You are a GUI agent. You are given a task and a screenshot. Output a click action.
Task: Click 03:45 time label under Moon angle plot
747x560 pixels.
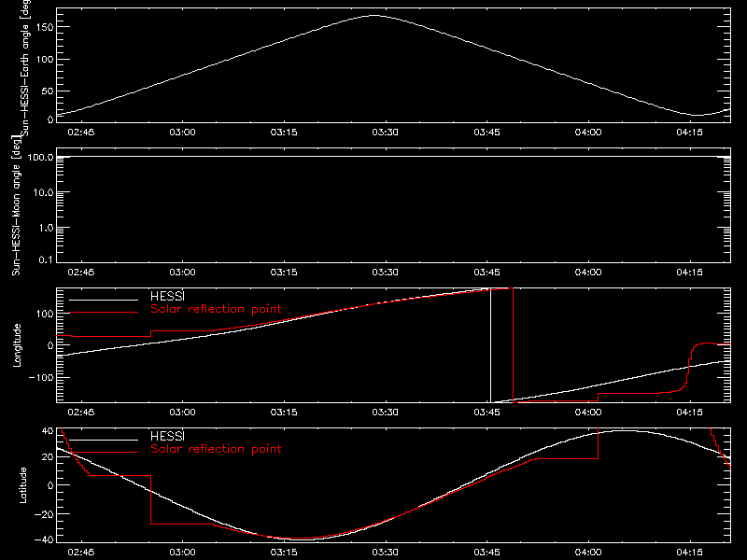tap(486, 272)
